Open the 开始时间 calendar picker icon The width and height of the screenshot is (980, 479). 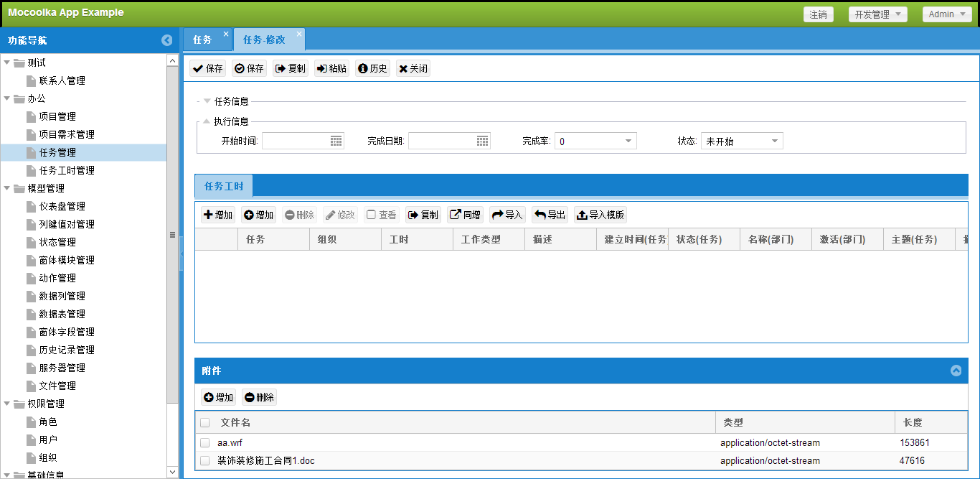(x=336, y=141)
